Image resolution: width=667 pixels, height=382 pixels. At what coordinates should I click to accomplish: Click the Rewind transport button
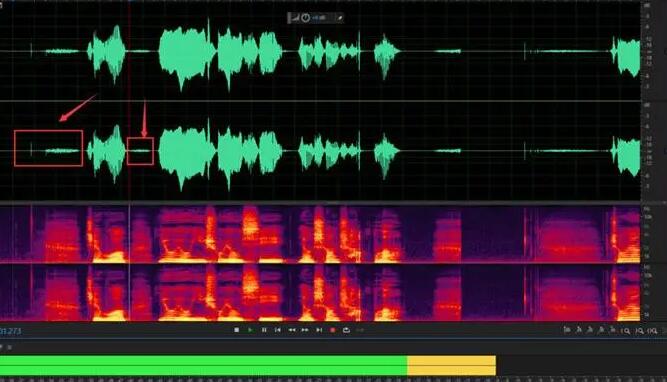point(291,330)
